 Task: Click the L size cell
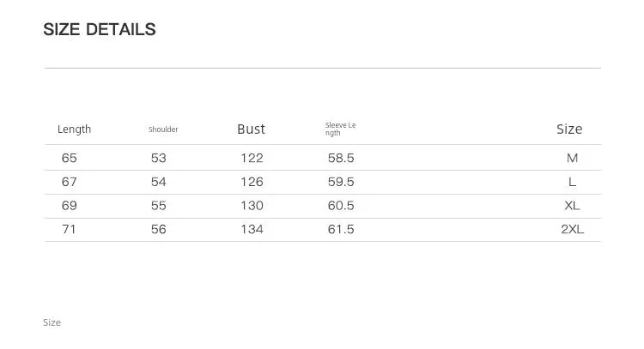[572, 182]
